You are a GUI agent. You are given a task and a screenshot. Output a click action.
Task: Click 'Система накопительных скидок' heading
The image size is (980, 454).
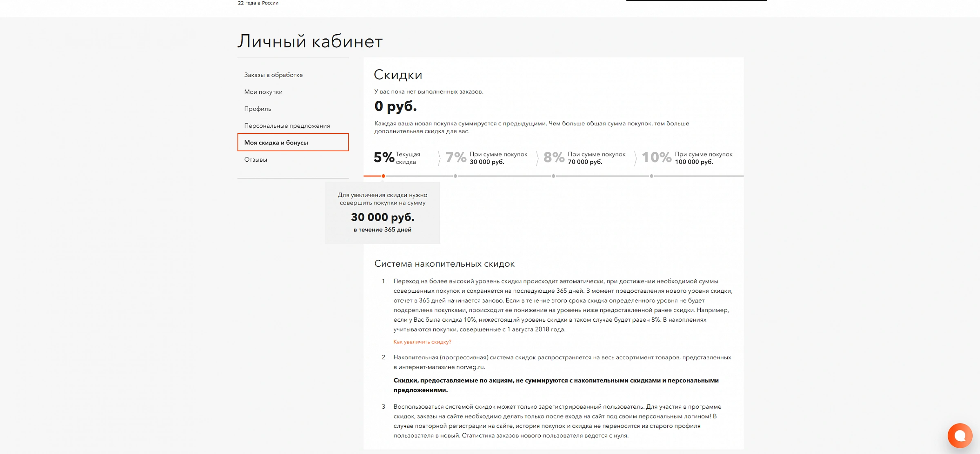444,264
